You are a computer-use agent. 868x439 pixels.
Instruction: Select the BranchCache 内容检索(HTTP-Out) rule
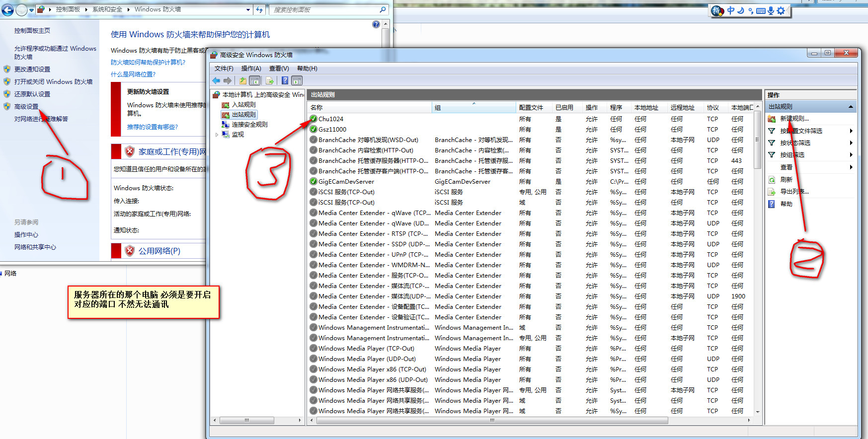[x=530, y=150]
